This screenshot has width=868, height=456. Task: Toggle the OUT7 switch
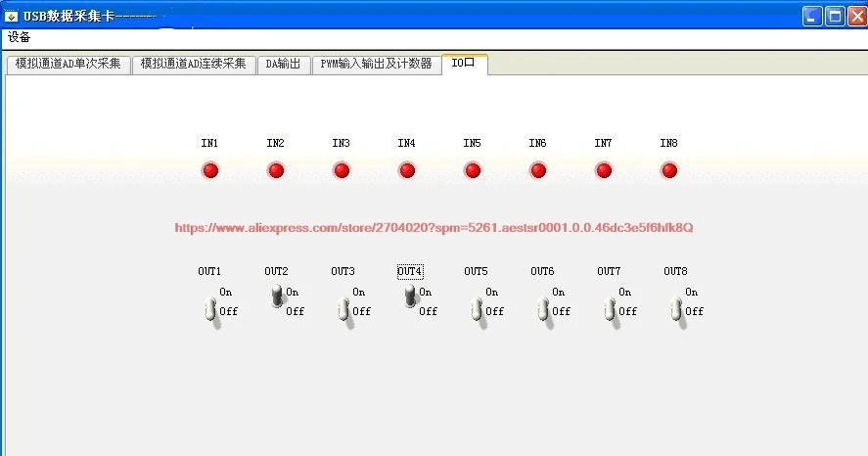(610, 310)
